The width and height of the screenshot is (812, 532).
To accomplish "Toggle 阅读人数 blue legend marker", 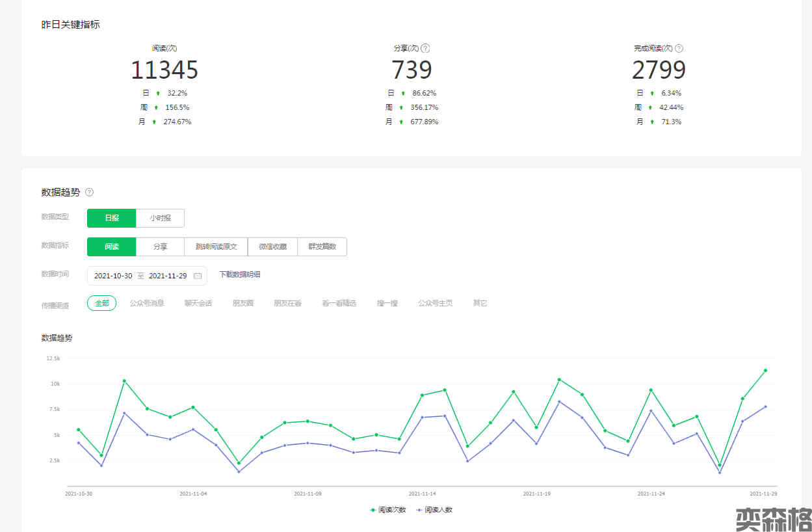I will pyautogui.click(x=419, y=510).
